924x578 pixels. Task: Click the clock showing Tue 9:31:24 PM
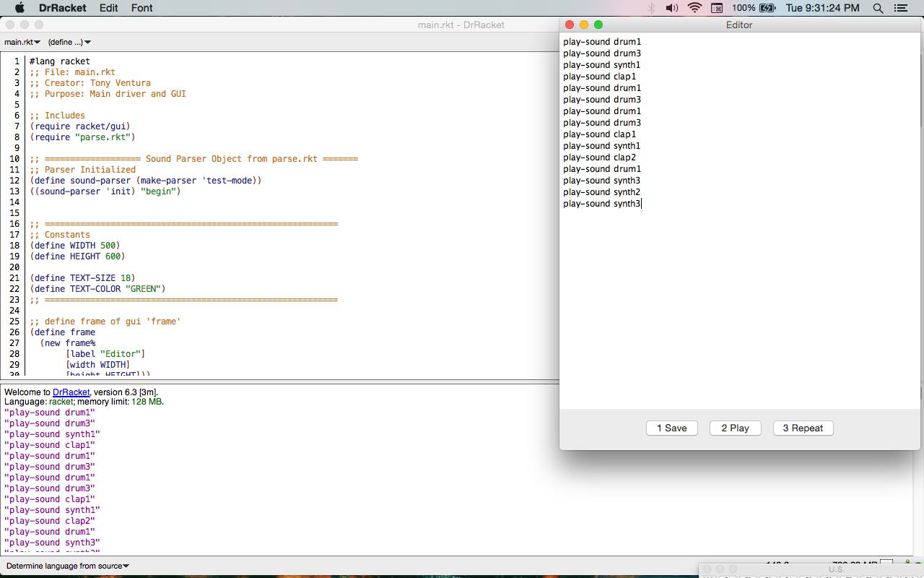click(x=822, y=8)
